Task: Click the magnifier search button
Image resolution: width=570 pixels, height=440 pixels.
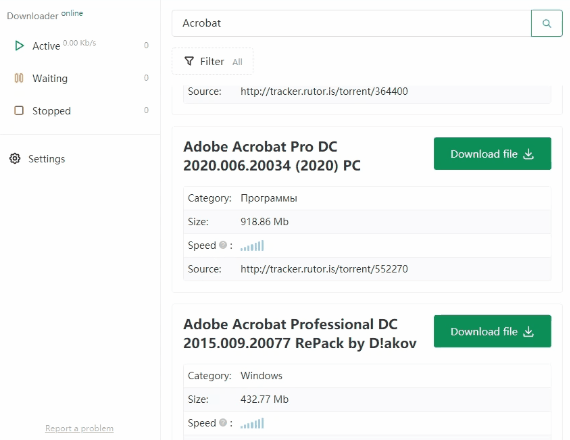Action: click(x=546, y=23)
